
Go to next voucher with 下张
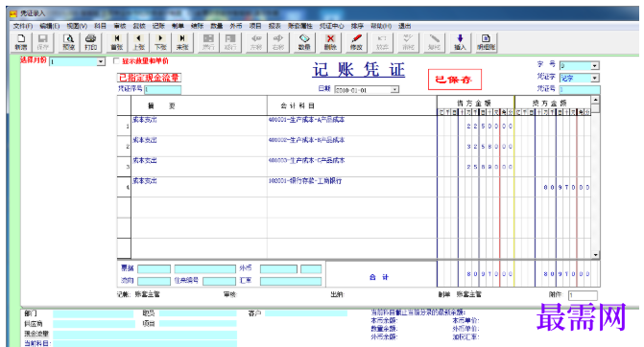[160, 42]
